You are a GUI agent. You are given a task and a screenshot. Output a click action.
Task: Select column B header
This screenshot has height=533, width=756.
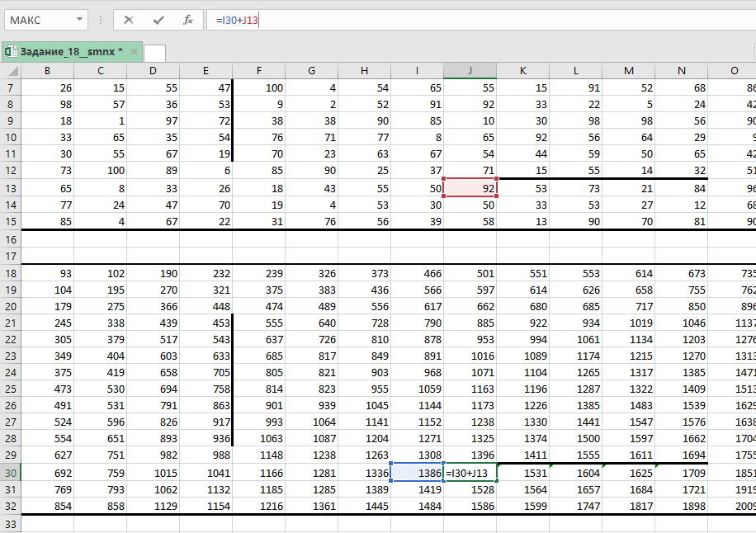pos(47,71)
